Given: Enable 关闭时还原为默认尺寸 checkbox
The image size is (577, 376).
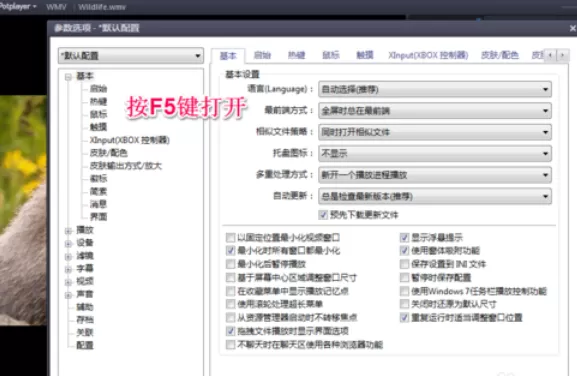Looking at the screenshot, I should tap(404, 304).
